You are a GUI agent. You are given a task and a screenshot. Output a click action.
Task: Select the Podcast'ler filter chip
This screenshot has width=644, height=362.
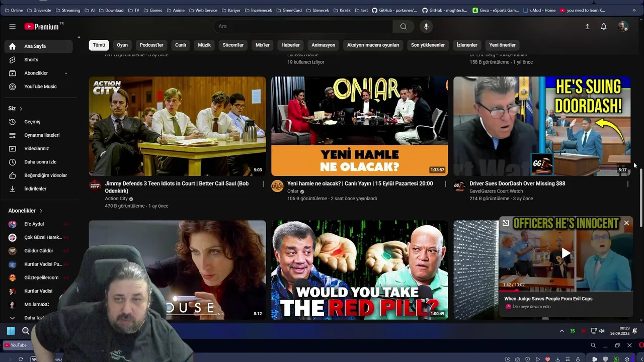click(151, 45)
